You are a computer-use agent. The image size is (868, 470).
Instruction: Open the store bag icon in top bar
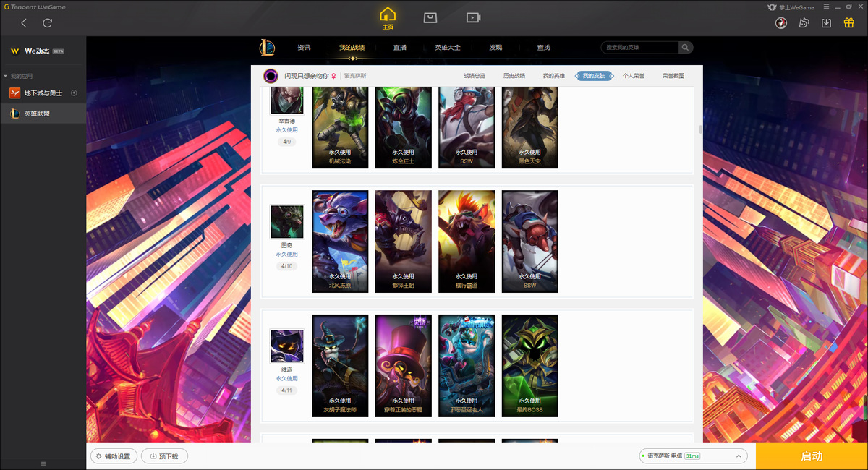[430, 17]
